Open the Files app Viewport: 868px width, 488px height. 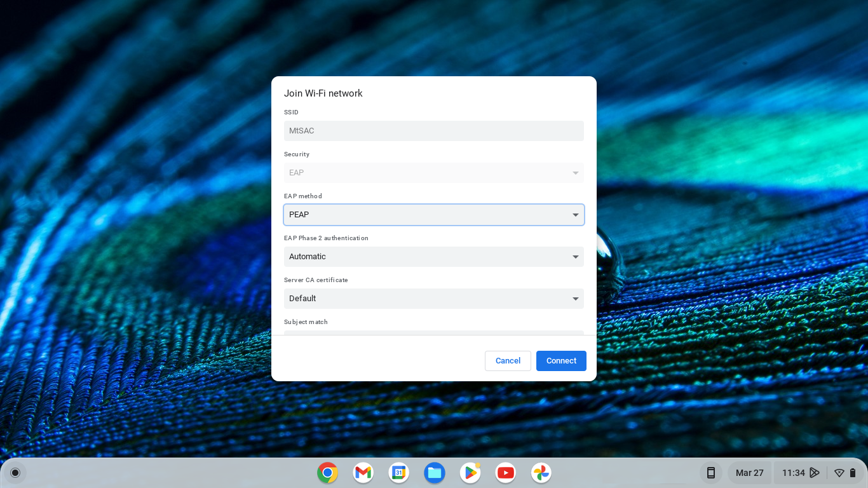tap(434, 473)
